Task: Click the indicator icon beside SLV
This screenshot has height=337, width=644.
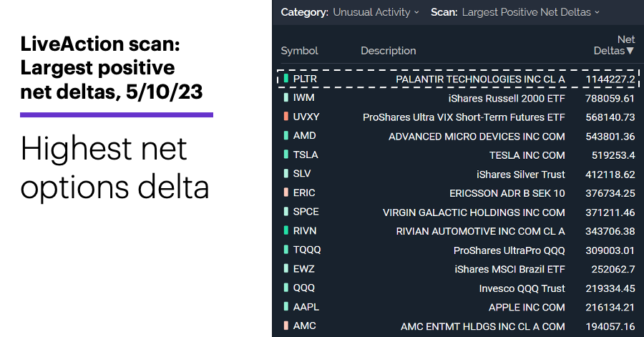Action: (x=286, y=173)
